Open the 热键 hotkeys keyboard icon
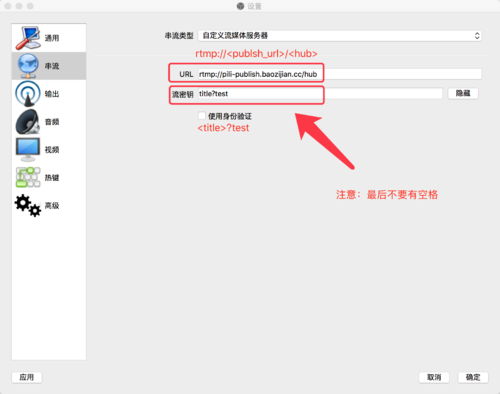 coord(28,177)
